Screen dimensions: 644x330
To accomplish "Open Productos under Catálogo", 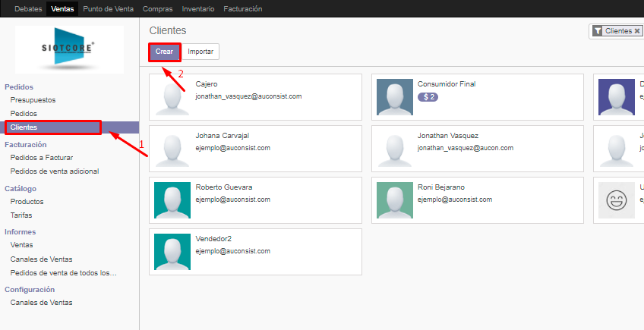I will [27, 202].
